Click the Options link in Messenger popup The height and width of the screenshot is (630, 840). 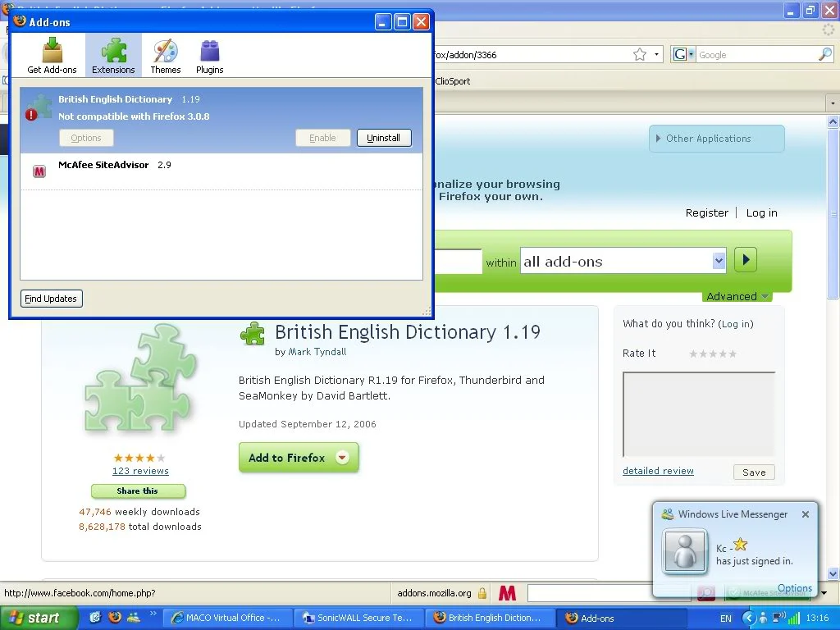tap(794, 587)
